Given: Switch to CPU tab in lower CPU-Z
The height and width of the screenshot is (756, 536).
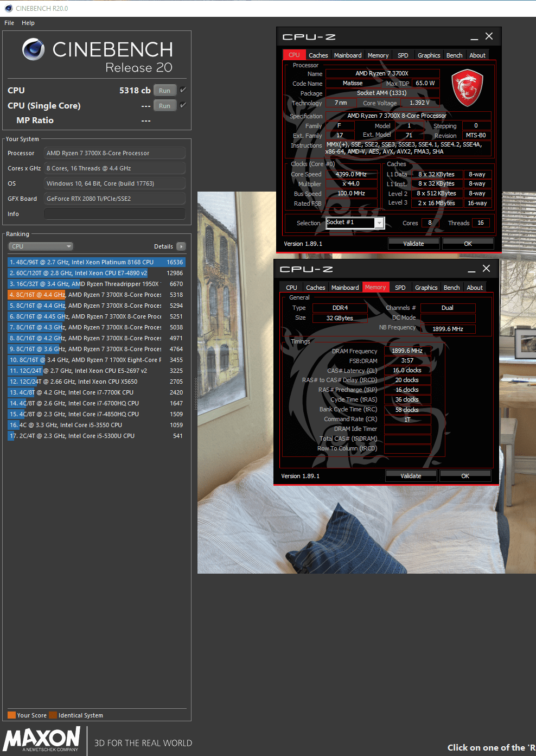Looking at the screenshot, I should [291, 288].
